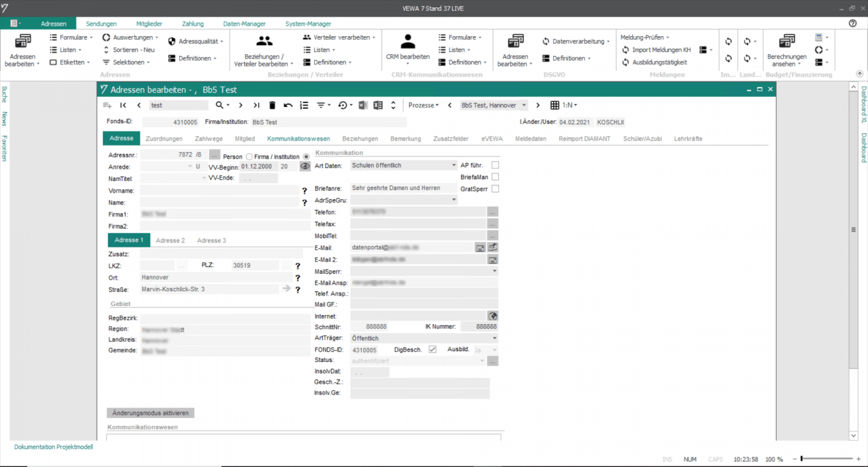Click the Straße arrow lookup icon

tap(286, 289)
